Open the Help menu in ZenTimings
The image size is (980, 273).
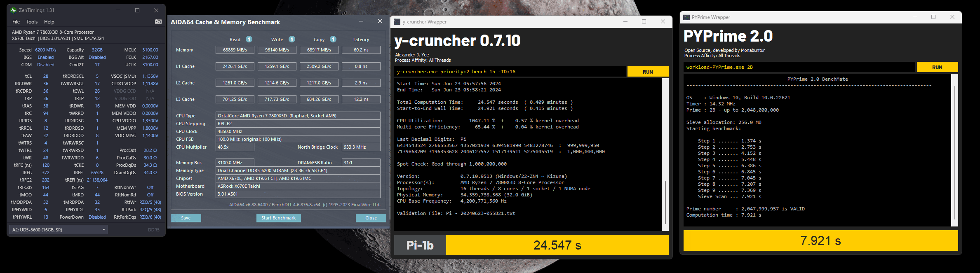pyautogui.click(x=49, y=22)
